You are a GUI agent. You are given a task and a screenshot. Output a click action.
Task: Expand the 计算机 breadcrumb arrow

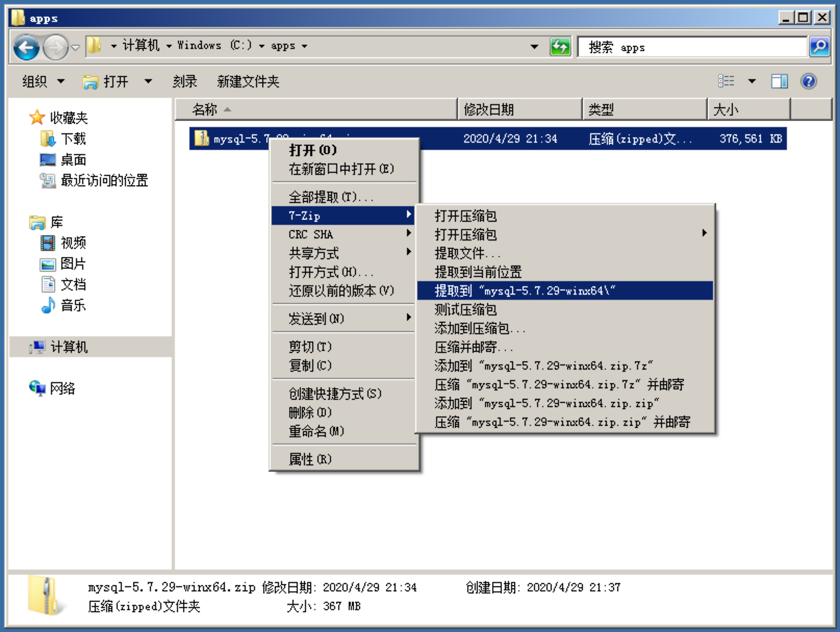click(x=169, y=46)
